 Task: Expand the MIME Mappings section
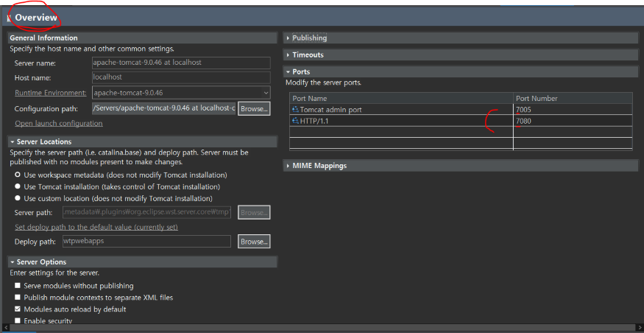pyautogui.click(x=289, y=166)
